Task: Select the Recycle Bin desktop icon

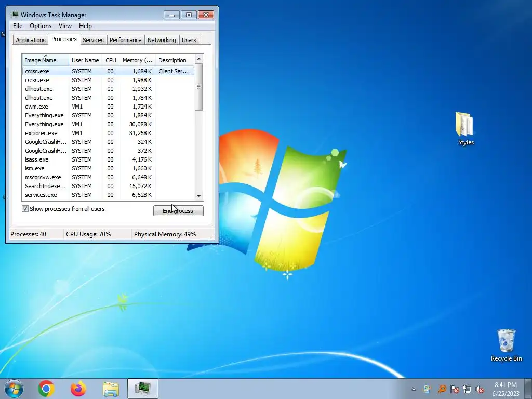Action: [506, 345]
